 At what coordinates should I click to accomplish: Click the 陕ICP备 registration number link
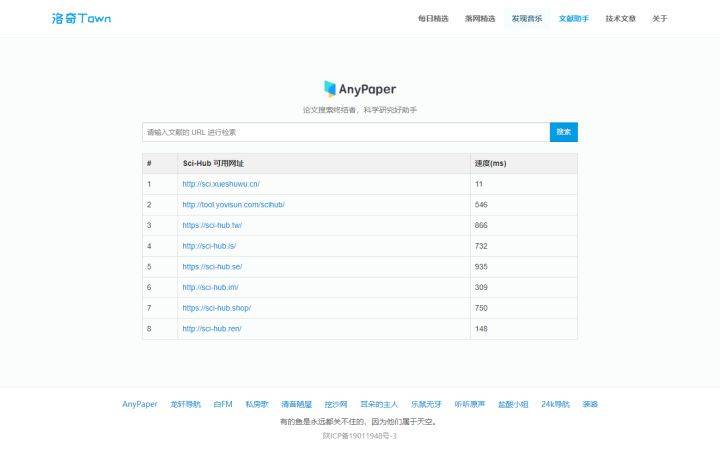pos(360,435)
